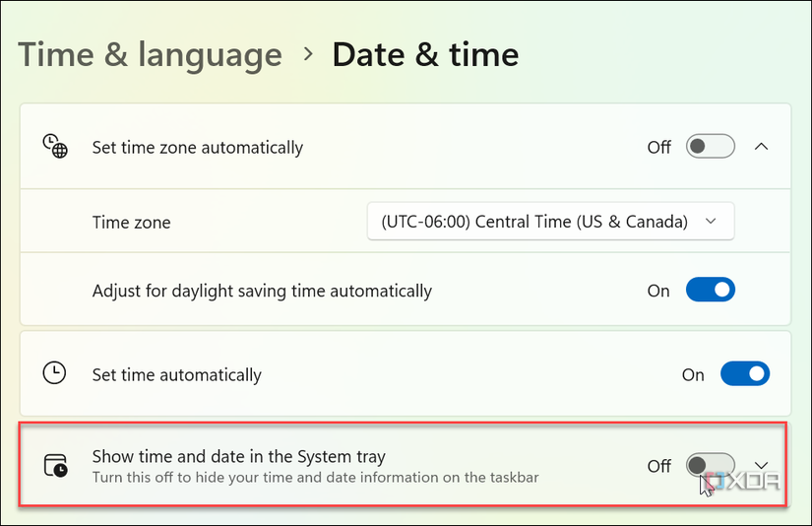Click the globe clock time zone icon

pyautogui.click(x=54, y=147)
